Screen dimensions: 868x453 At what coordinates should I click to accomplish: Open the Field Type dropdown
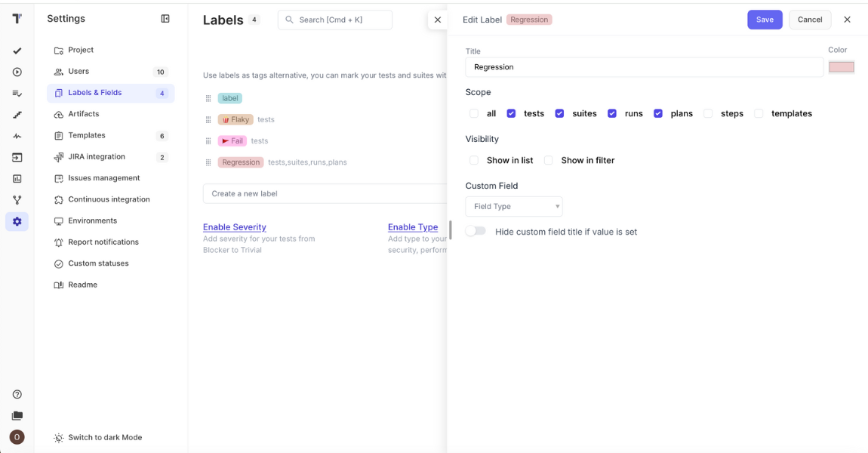tap(514, 205)
